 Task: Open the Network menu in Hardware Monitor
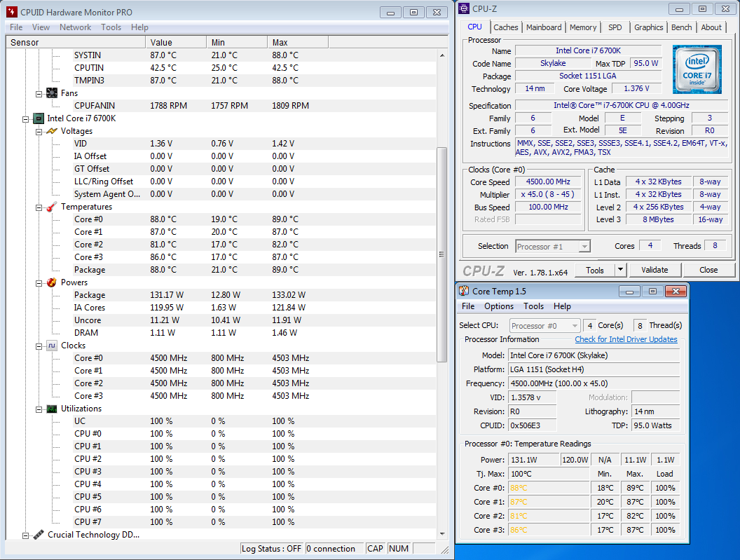(75, 27)
